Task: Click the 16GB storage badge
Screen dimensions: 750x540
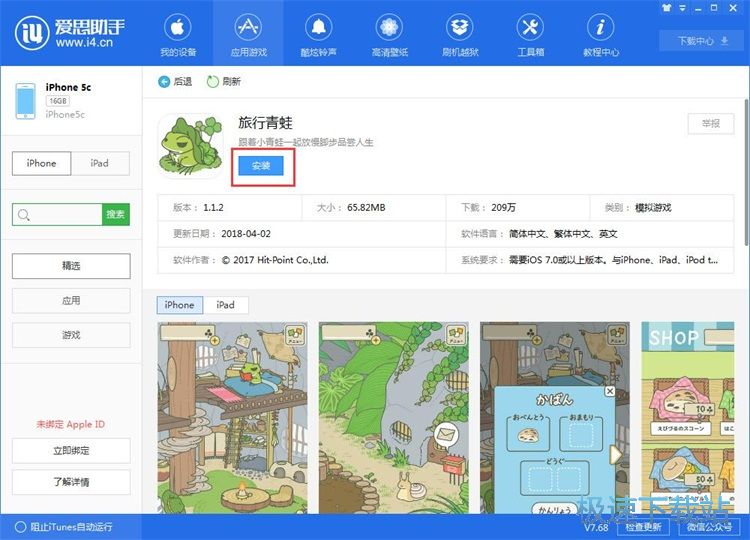Action: tap(58, 101)
